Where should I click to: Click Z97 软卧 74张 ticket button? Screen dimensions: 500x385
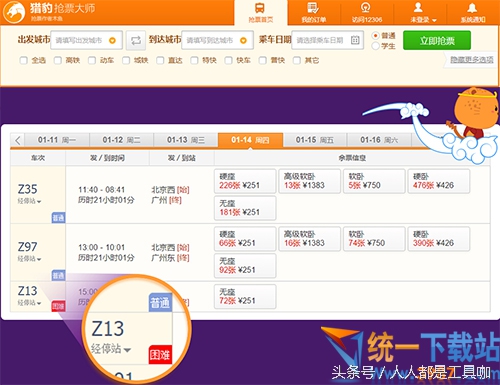coord(374,239)
